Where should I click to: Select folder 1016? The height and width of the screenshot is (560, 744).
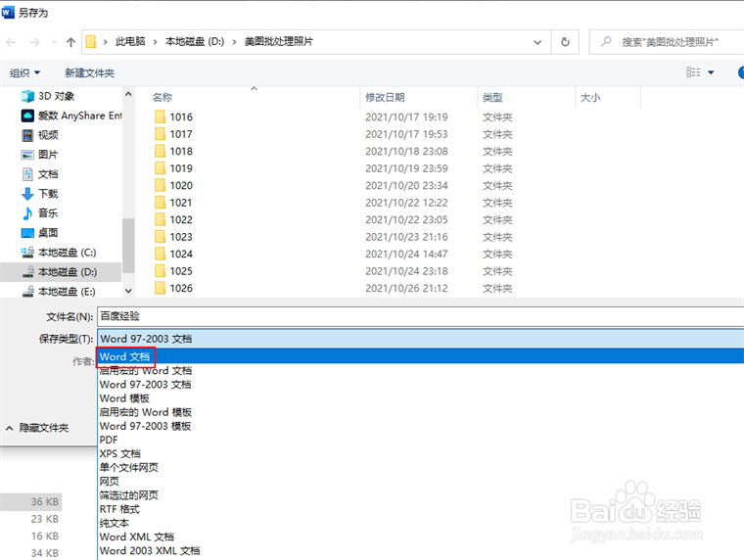pos(173,117)
